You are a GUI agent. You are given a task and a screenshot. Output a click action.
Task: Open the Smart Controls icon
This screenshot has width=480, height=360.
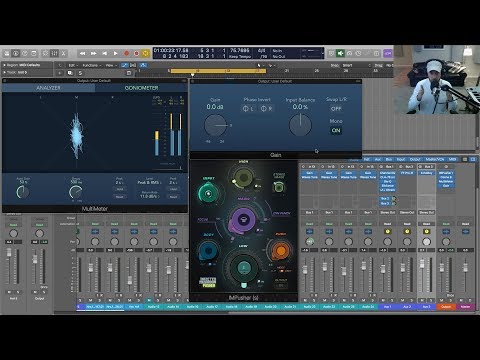(x=45, y=53)
